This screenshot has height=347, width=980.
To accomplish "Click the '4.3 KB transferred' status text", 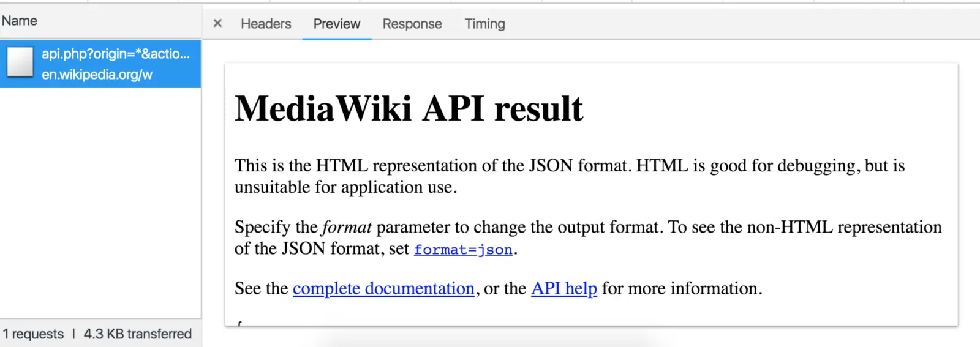I will pos(138,334).
